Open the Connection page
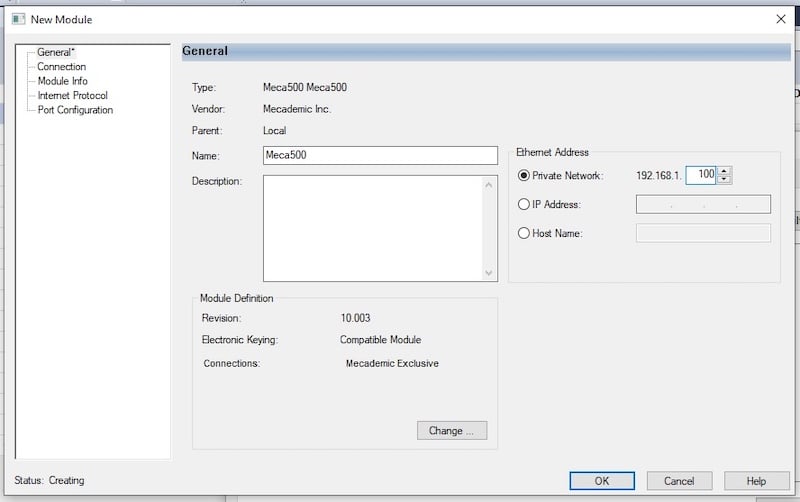The width and height of the screenshot is (800, 502). [61, 66]
